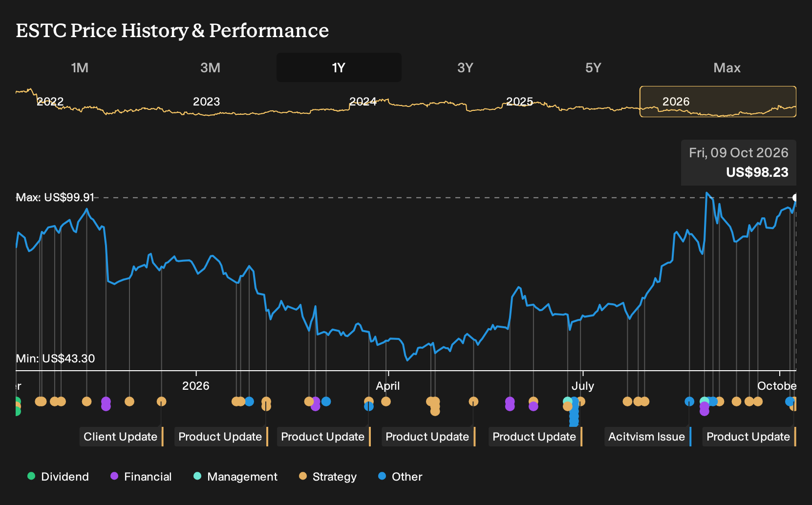The width and height of the screenshot is (812, 505).
Task: Click the April axis label
Action: (387, 386)
